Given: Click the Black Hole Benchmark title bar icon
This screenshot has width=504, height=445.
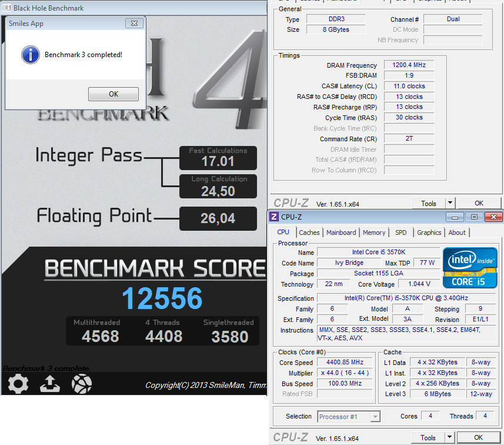Looking at the screenshot, I should [6, 8].
